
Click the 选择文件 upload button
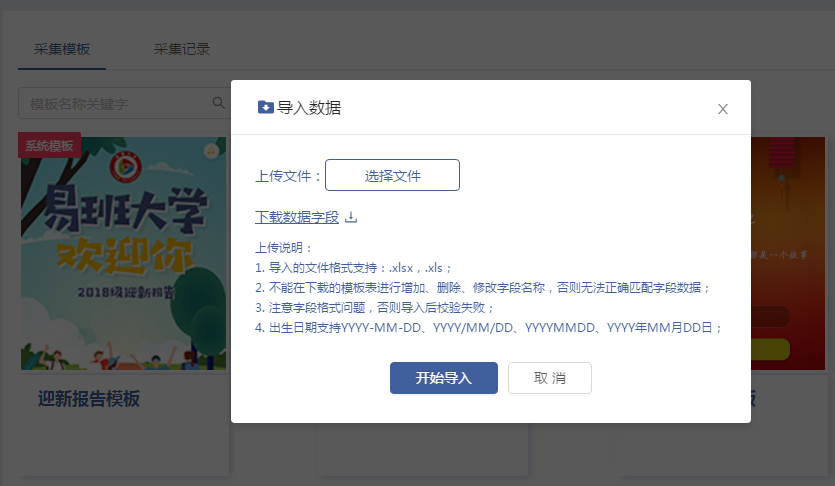(x=392, y=175)
